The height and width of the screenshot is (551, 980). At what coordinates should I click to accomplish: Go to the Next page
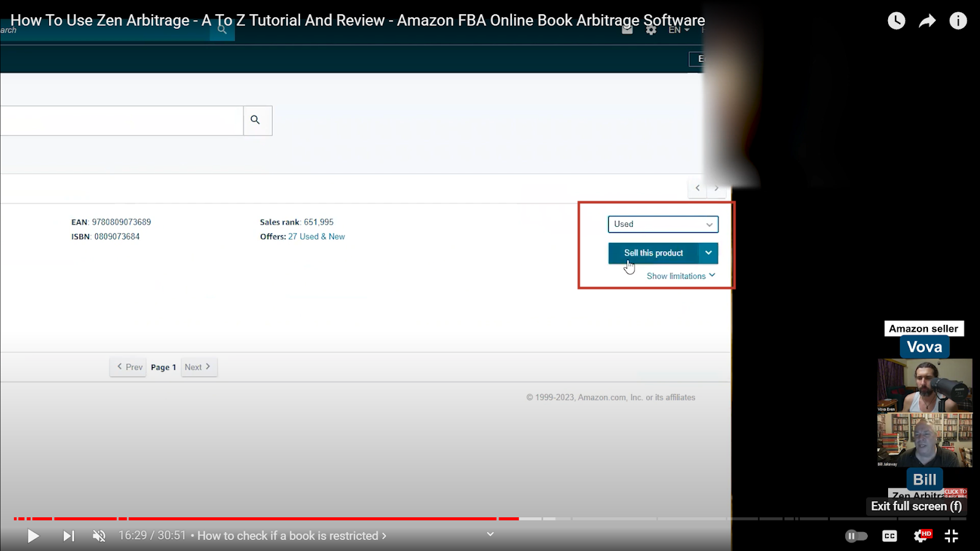tap(199, 367)
